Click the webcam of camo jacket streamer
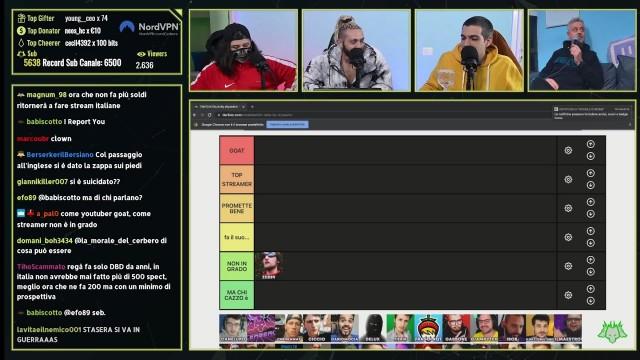The image size is (640, 360). pyautogui.click(x=356, y=50)
